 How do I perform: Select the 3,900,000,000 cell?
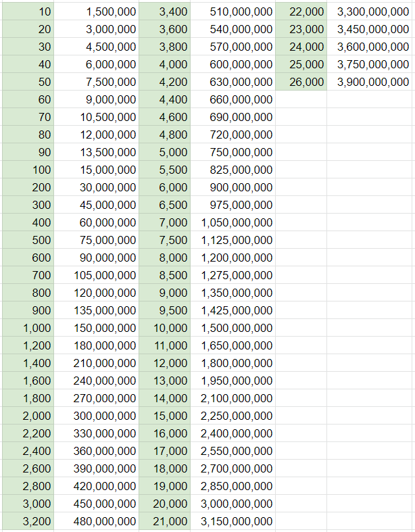pos(369,82)
